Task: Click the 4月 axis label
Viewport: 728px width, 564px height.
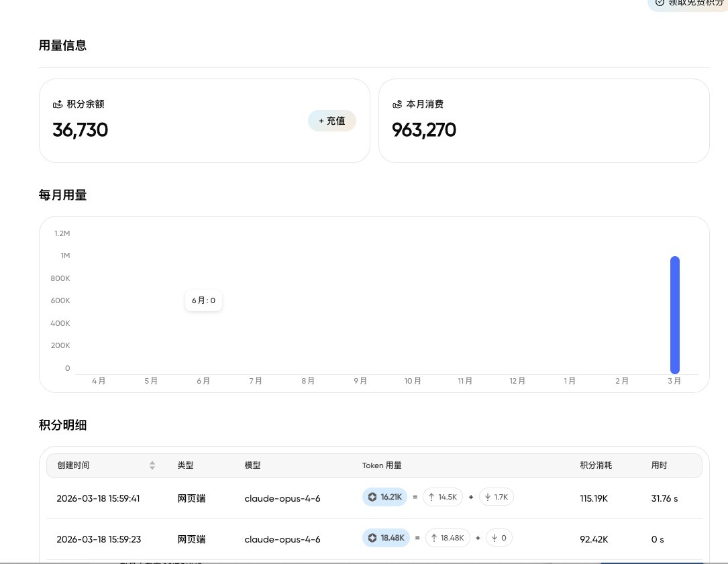Action: click(x=99, y=381)
